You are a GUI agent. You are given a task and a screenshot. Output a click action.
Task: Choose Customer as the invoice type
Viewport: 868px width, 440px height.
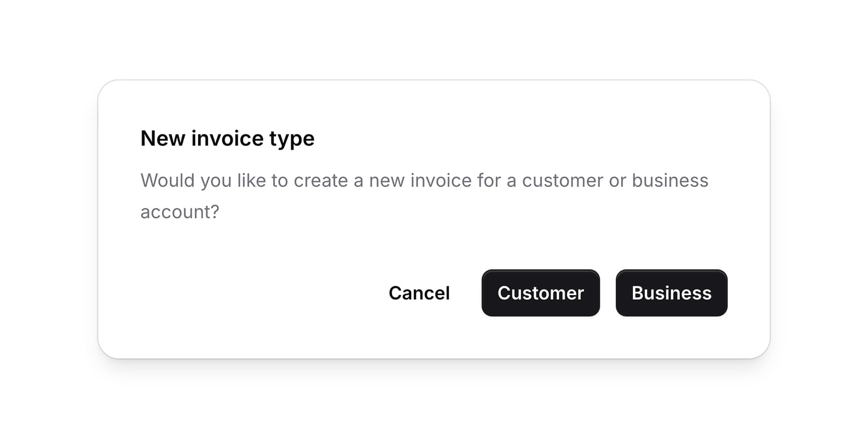coord(540,293)
